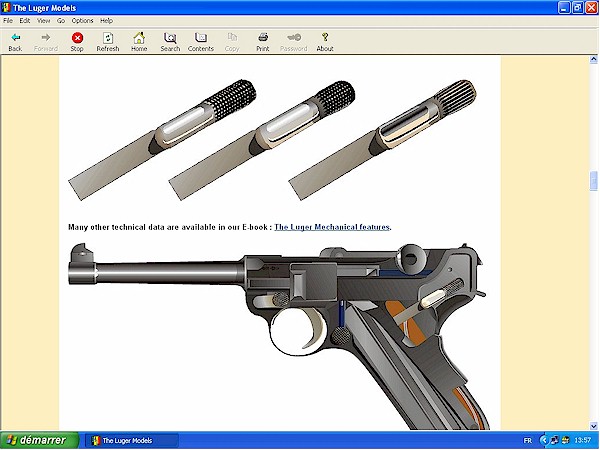
Task: Open the File menu
Action: 8,21
